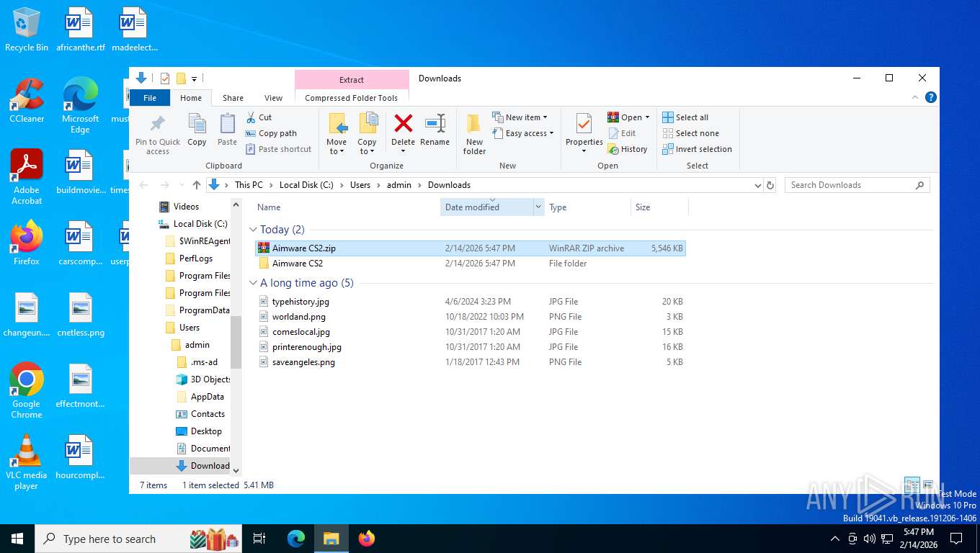Click the Windows Start button
Image resolution: width=980 pixels, height=553 pixels.
click(x=17, y=539)
